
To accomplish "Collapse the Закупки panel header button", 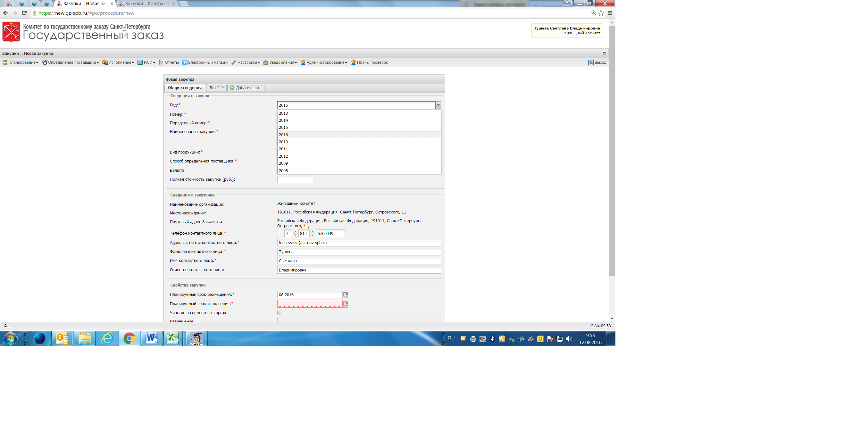I will pos(605,53).
